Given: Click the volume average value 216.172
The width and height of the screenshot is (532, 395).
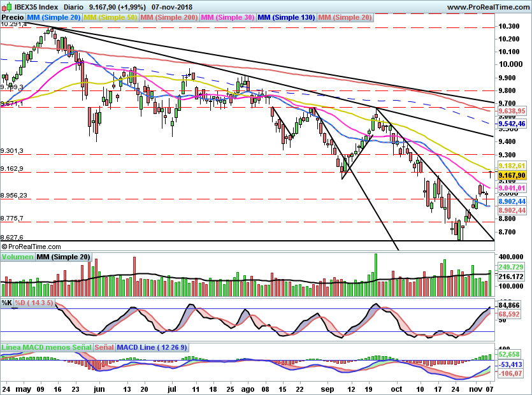Looking at the screenshot, I should tap(511, 276).
